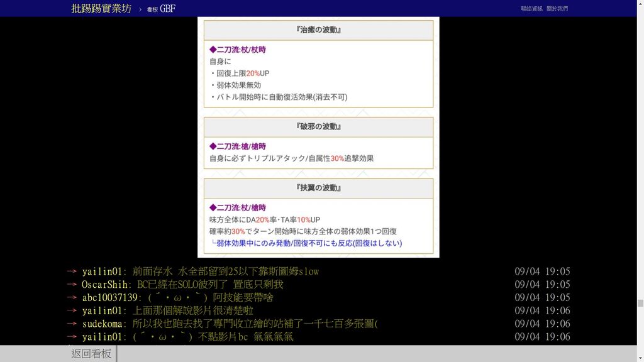Screen dimensions: 644x362
Task: Click the push arrow before OscarShih
Action: pos(72,284)
